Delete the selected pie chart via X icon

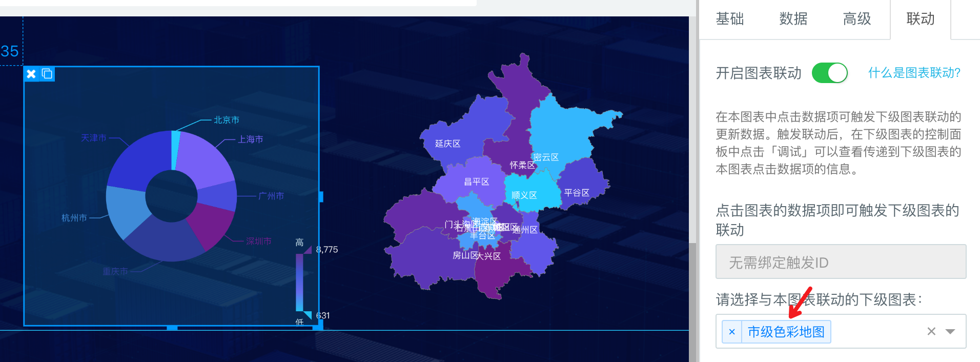(31, 74)
